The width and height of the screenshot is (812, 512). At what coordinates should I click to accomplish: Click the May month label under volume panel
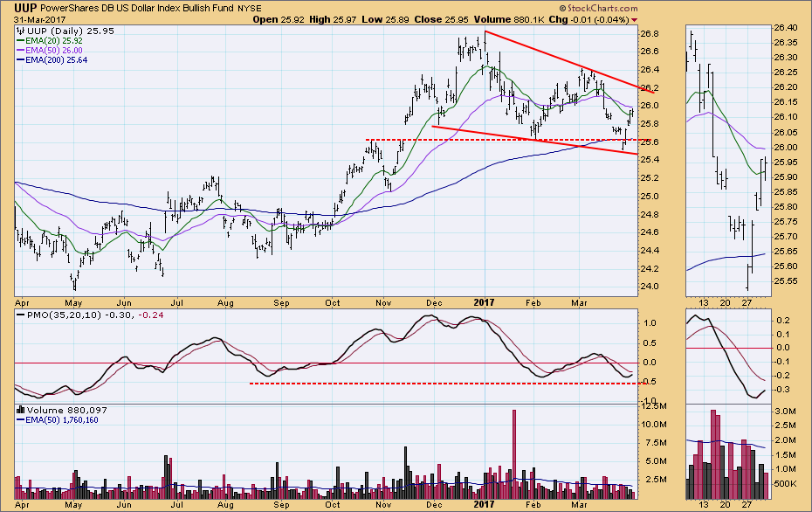point(73,505)
